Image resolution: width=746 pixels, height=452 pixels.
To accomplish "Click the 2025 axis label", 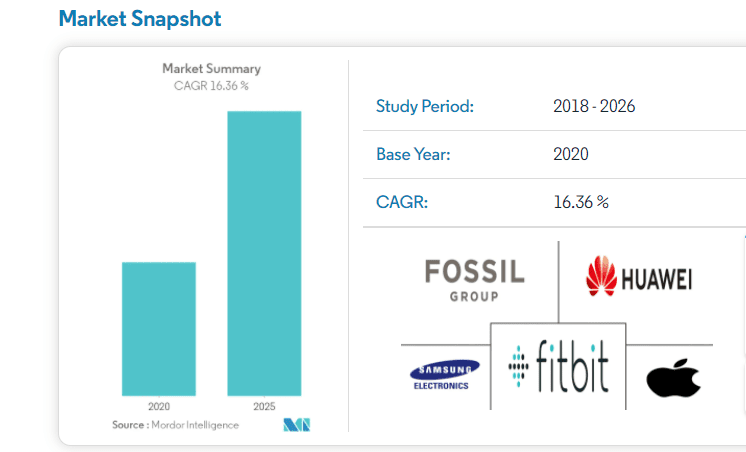I will point(264,406).
